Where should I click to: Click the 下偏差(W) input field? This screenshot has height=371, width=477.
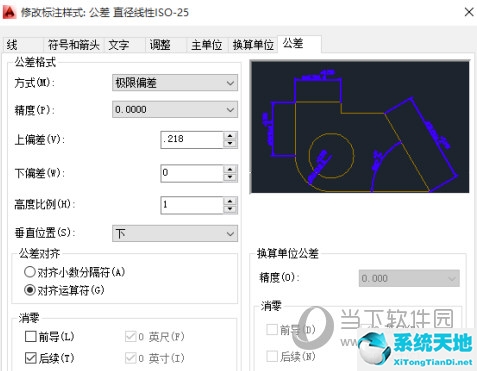192,173
